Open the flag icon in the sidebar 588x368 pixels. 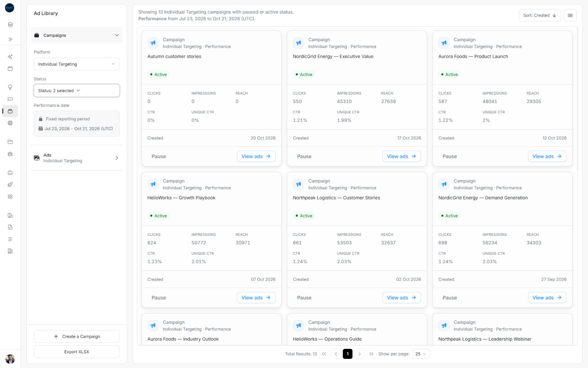click(x=10, y=99)
